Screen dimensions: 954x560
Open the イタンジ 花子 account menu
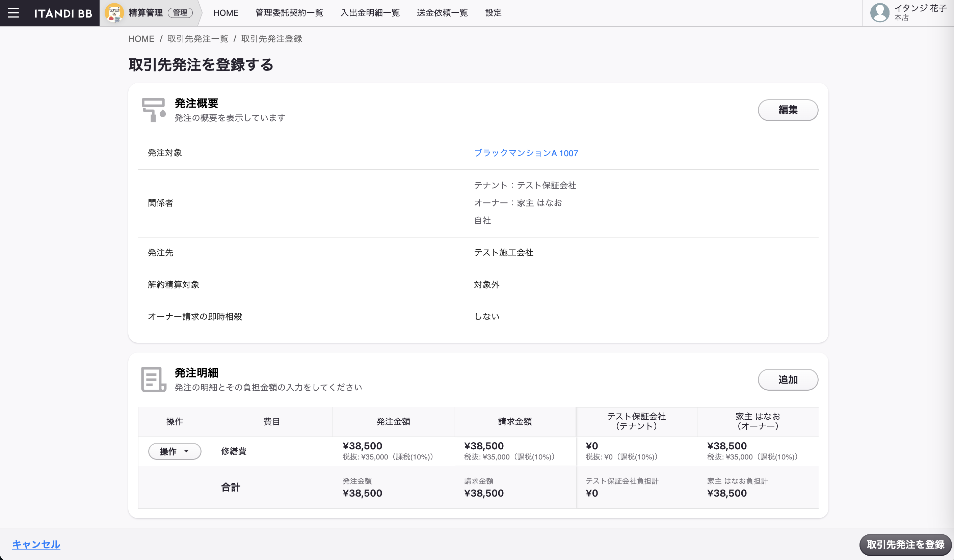pos(920,9)
